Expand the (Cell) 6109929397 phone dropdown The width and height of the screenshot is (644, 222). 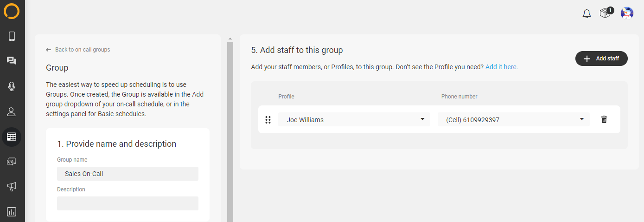pyautogui.click(x=514, y=119)
